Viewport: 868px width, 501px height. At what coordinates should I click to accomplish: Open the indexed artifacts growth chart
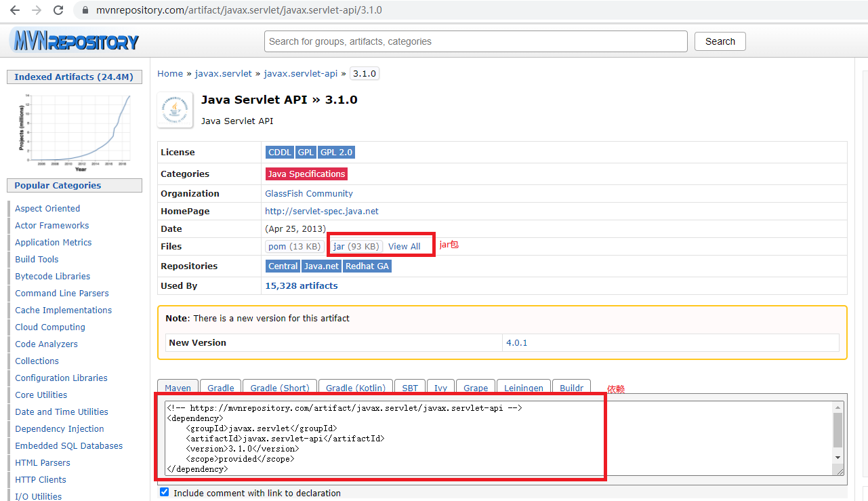pyautogui.click(x=75, y=131)
